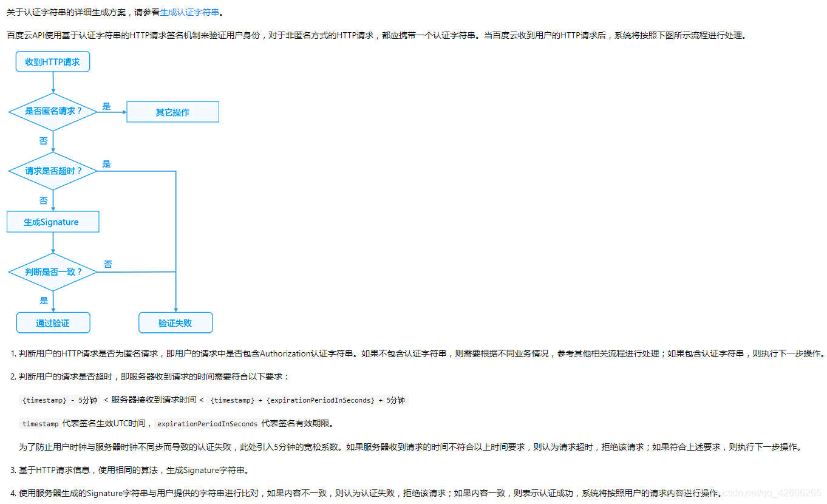This screenshot has height=504, width=827.
Task: Click list item 2 text 判断用户的请求是否超时
Action: pyautogui.click(x=155, y=376)
